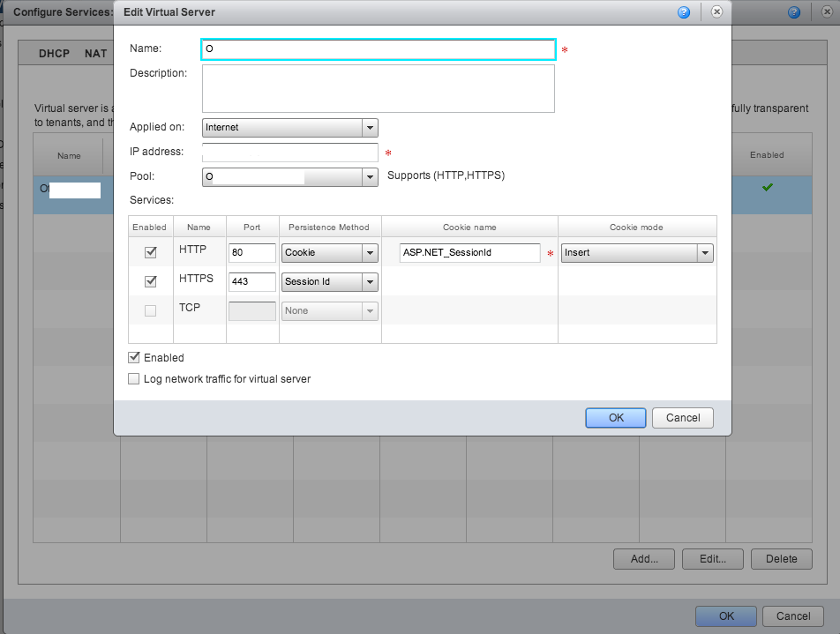Uncheck the HTTP service enabled checkbox
Screen dimensions: 840x634
(x=150, y=252)
